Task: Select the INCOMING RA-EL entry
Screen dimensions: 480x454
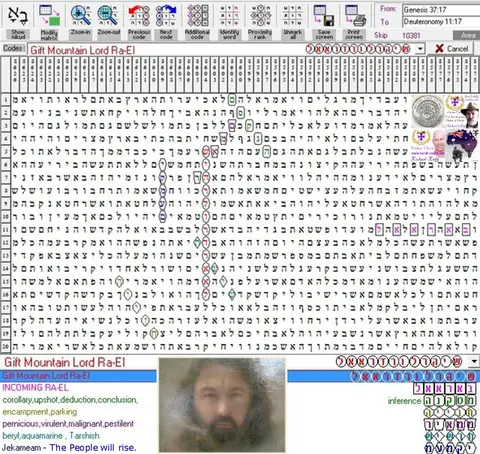Action: pyautogui.click(x=35, y=388)
